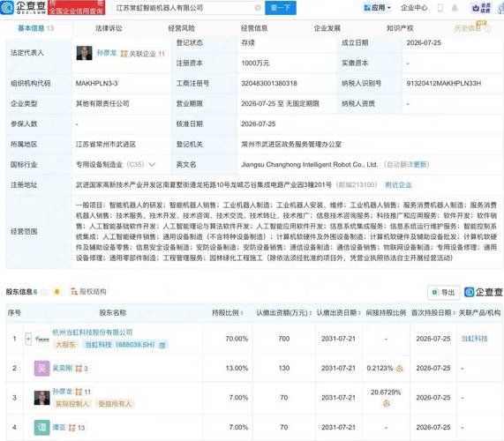Open 杭州当虹科技股份有限公司 shareholder link
The width and height of the screenshot is (504, 441).
tap(93, 333)
